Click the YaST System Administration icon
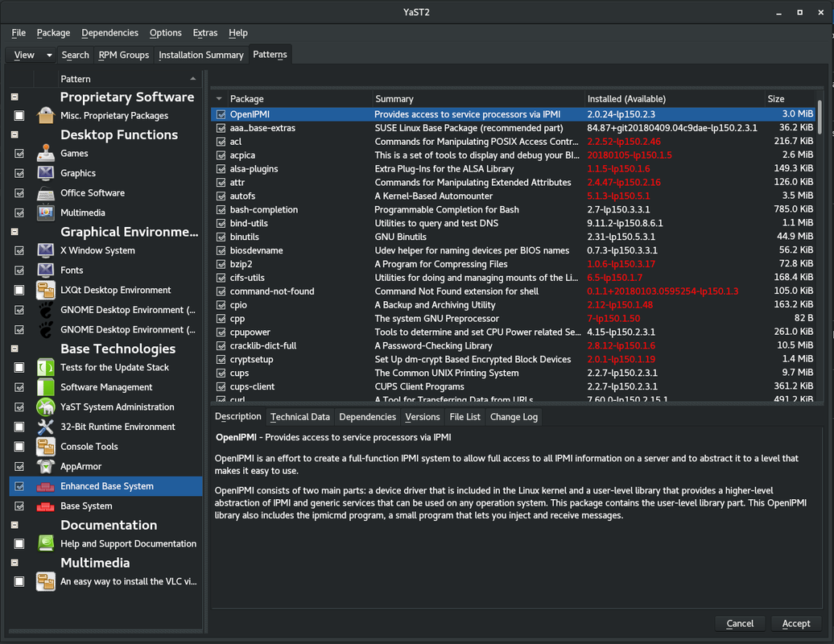 tap(46, 407)
